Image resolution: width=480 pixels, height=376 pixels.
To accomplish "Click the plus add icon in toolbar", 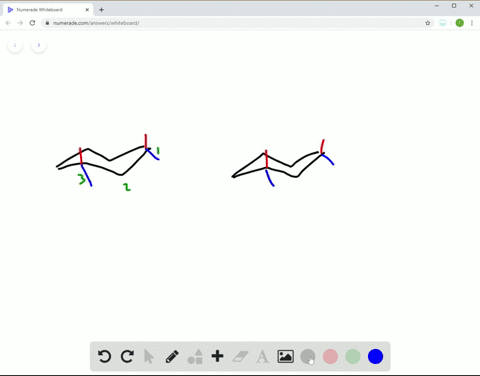I will click(217, 356).
